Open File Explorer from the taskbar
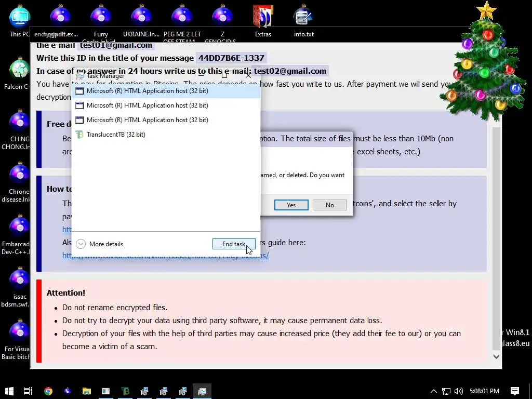 coord(87,391)
